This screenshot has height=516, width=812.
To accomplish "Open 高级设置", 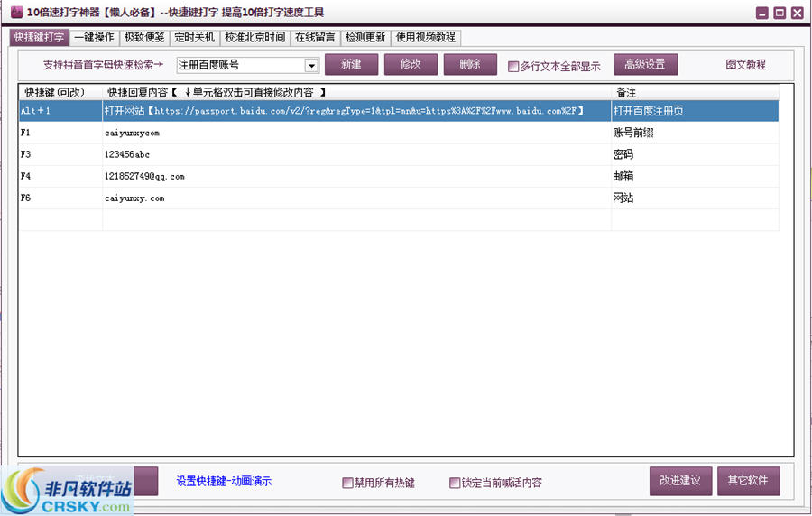I will click(x=646, y=64).
